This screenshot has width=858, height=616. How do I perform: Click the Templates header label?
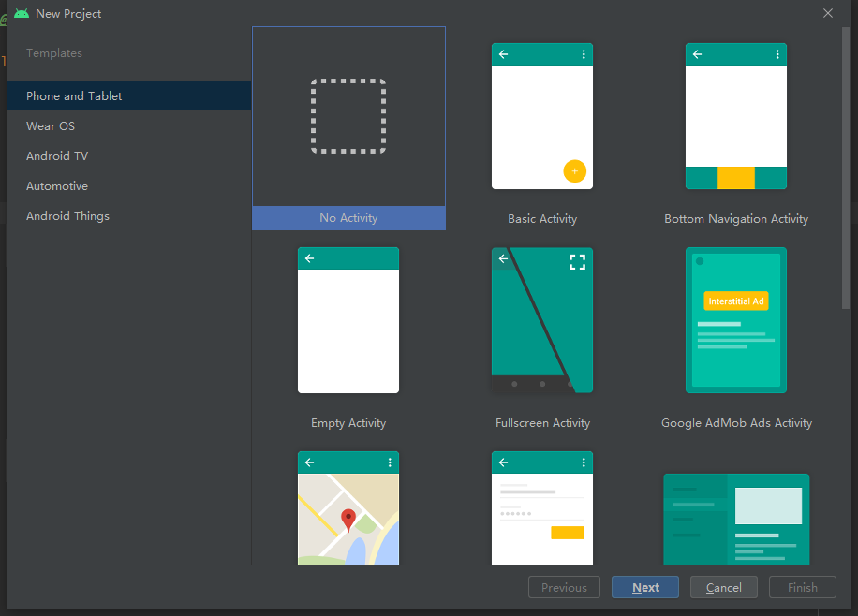click(x=53, y=52)
